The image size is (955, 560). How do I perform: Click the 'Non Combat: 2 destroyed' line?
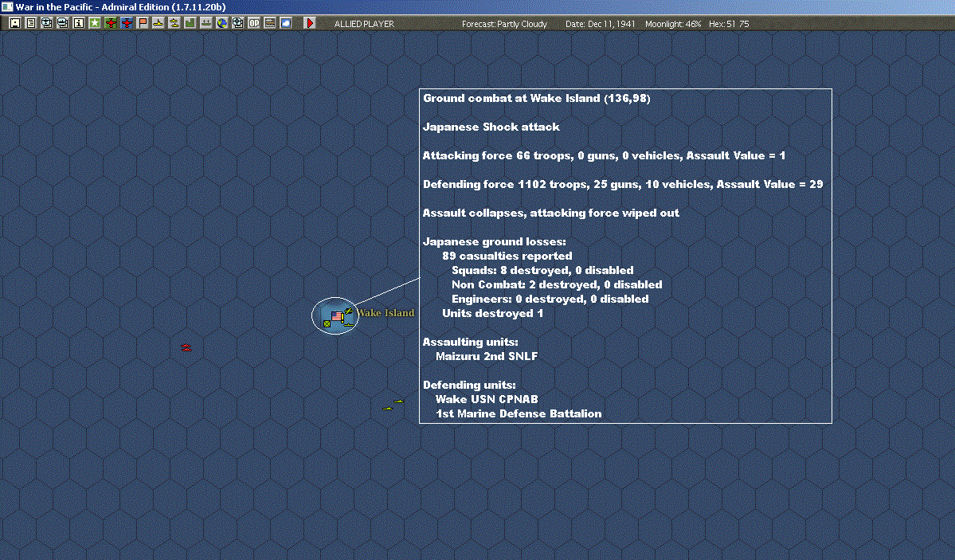coord(557,284)
